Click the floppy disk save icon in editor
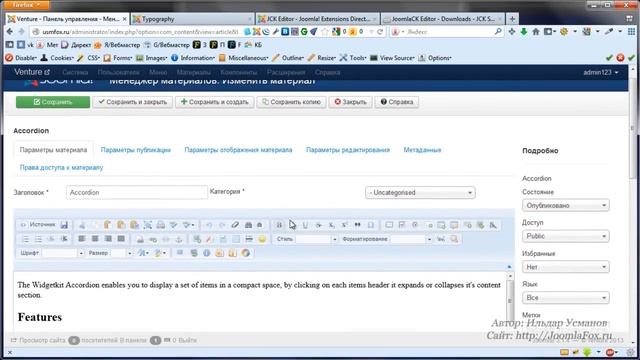Viewport: 640px width, 360px height. click(64, 225)
